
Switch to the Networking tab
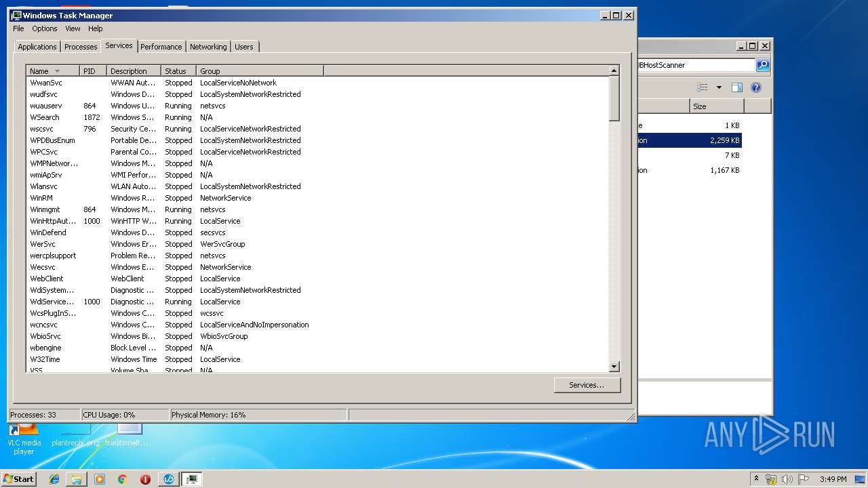(208, 47)
